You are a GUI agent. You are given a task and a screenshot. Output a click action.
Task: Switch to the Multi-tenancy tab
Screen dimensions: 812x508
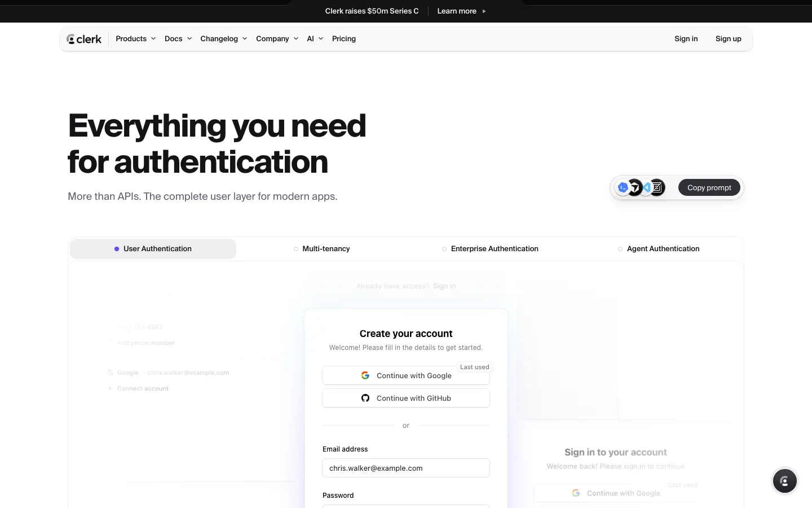point(321,249)
